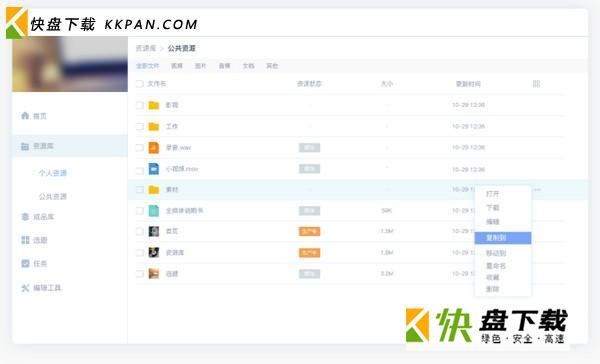Screen dimensions: 600x364
Task: Switch to the 图片 tab
Action: pos(201,66)
